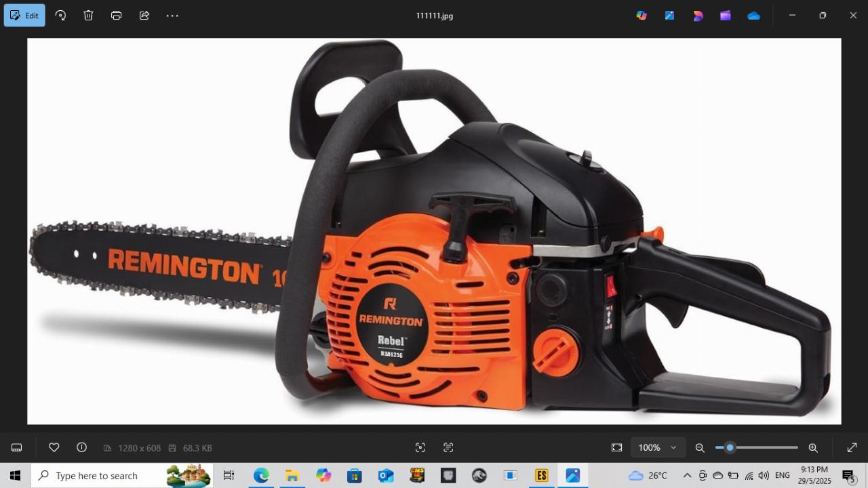Share the photo with the share icon
The image size is (868, 488).
point(144,15)
